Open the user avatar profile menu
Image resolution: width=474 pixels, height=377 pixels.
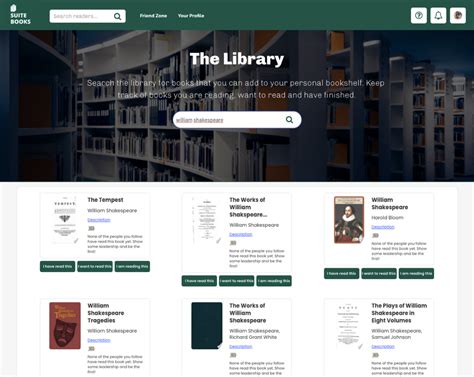458,15
